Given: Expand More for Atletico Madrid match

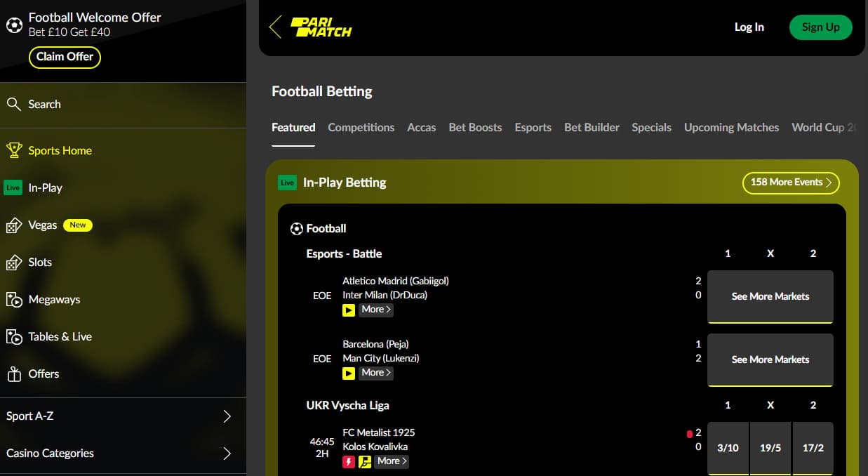Looking at the screenshot, I should tap(376, 310).
